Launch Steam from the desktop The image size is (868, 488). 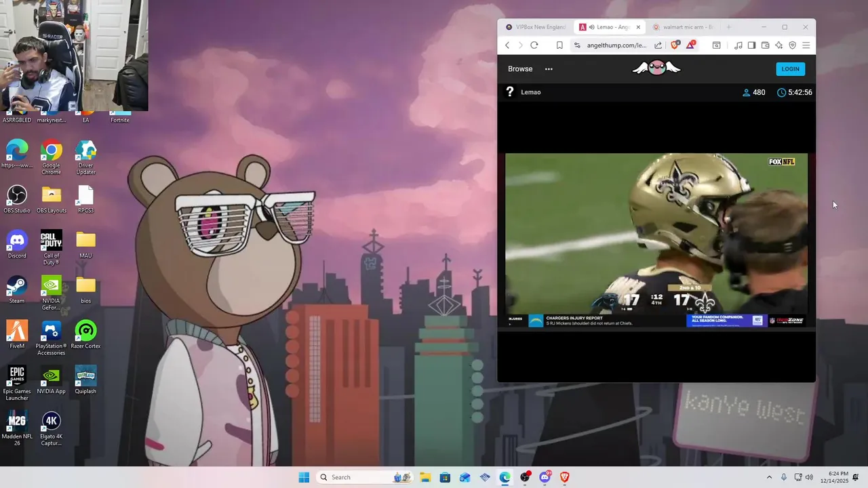(x=17, y=289)
